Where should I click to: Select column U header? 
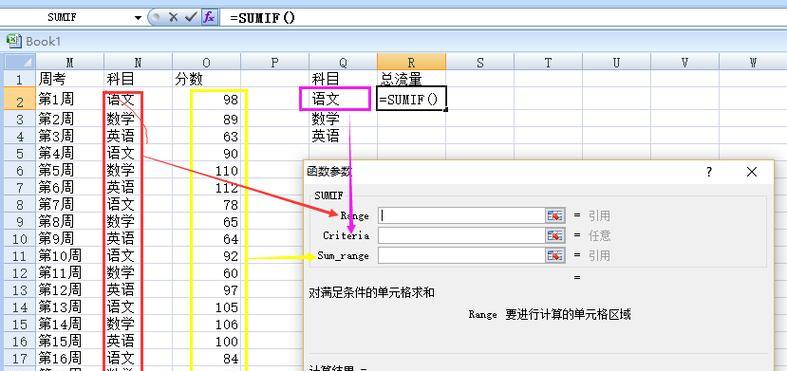tap(616, 62)
